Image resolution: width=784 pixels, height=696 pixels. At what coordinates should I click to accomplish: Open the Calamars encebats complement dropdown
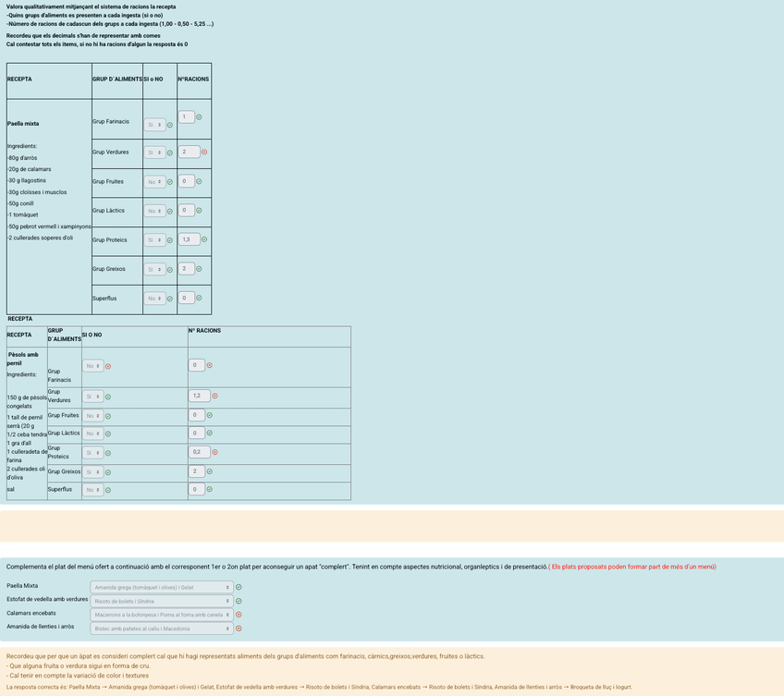tap(162, 615)
